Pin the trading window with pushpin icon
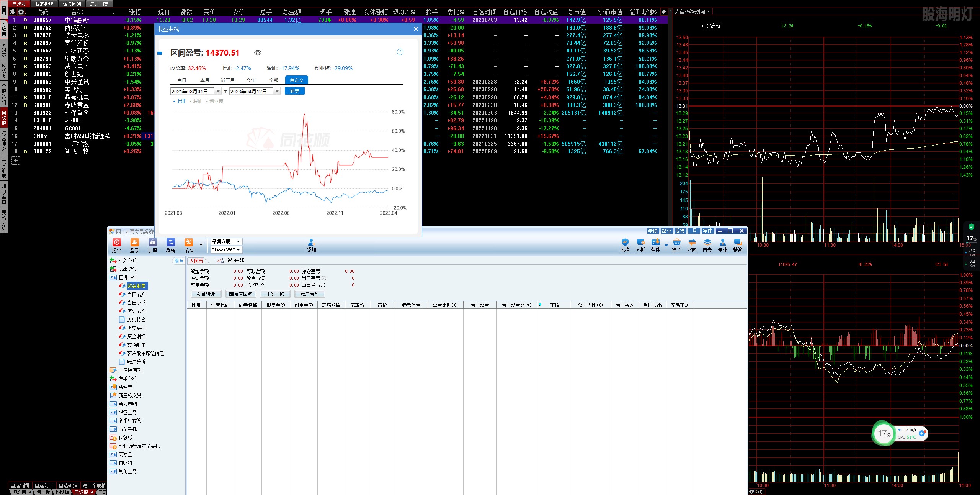The height and width of the screenshot is (495, 980). click(x=694, y=231)
